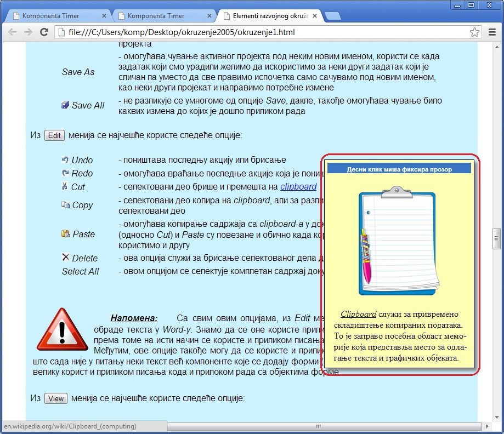This screenshot has width=504, height=434.
Task: Click the Cut scissors icon
Action: click(65, 186)
